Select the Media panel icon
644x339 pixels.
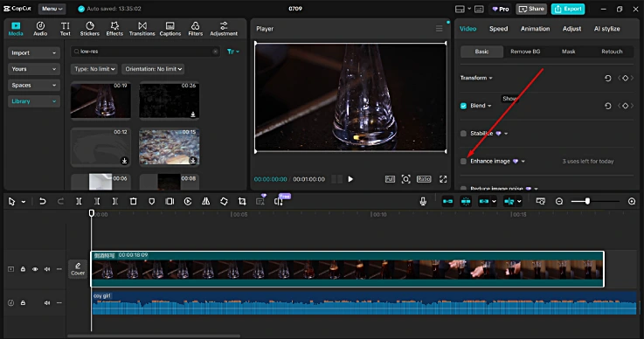pos(16,29)
